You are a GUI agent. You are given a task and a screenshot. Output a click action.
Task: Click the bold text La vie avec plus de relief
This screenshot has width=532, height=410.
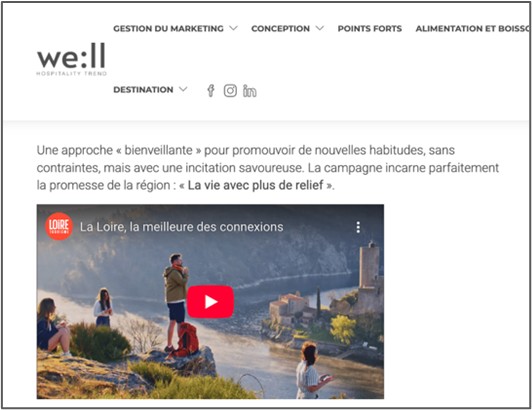pyautogui.click(x=255, y=185)
